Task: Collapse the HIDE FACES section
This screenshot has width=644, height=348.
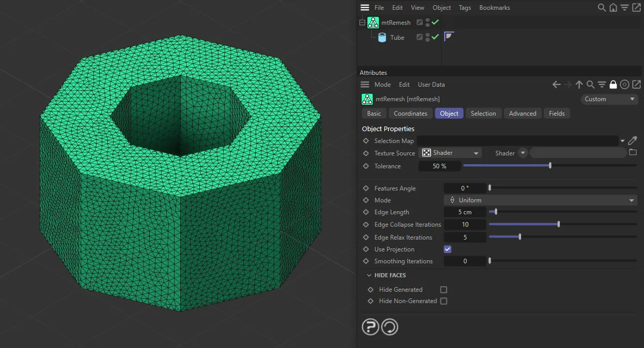Action: tap(368, 275)
